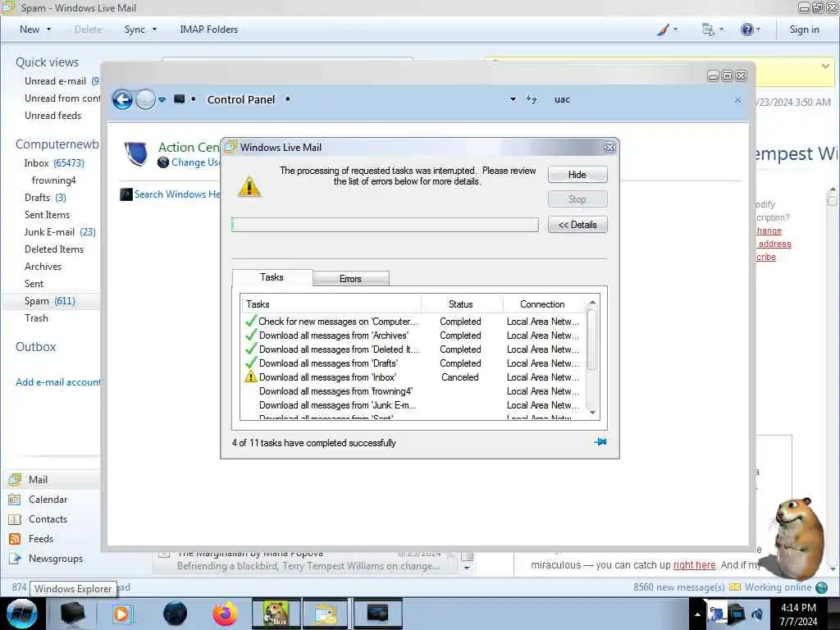Open the Feeds pane icon
The height and width of the screenshot is (630, 840).
pos(15,539)
